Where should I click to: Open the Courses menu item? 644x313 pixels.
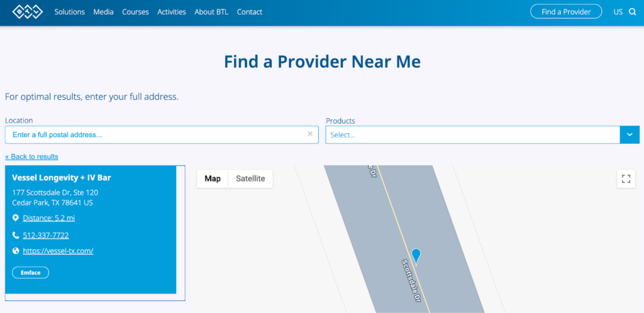[135, 12]
